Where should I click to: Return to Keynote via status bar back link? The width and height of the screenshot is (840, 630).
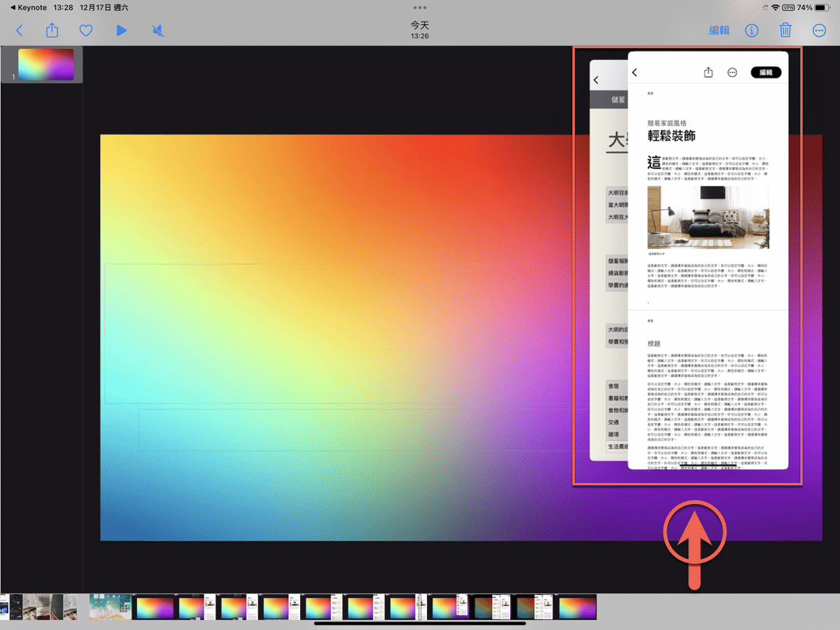pos(29,8)
